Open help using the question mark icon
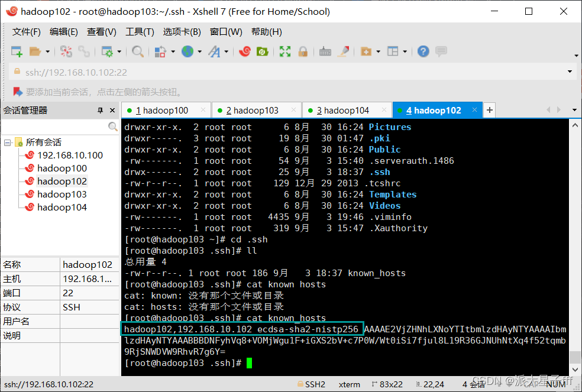 point(423,51)
